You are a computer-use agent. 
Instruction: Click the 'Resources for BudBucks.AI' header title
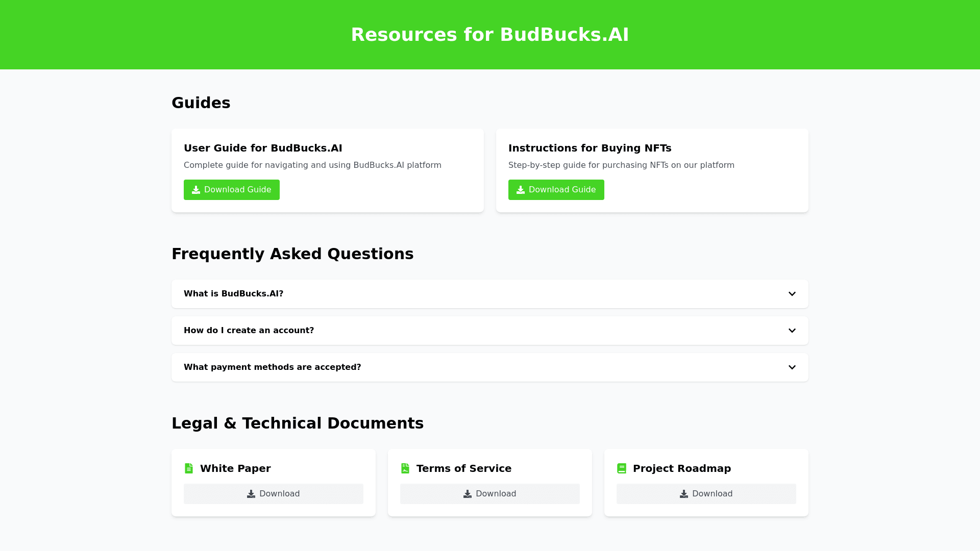pyautogui.click(x=490, y=35)
